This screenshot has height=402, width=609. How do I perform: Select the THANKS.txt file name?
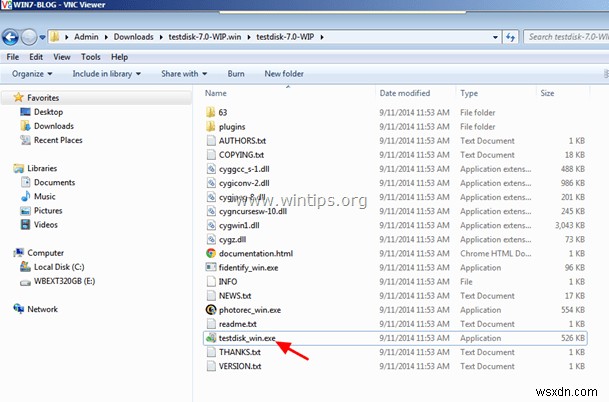[240, 352]
